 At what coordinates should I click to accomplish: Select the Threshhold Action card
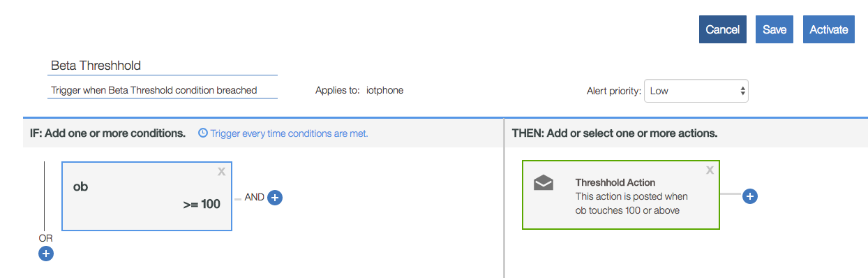click(620, 195)
